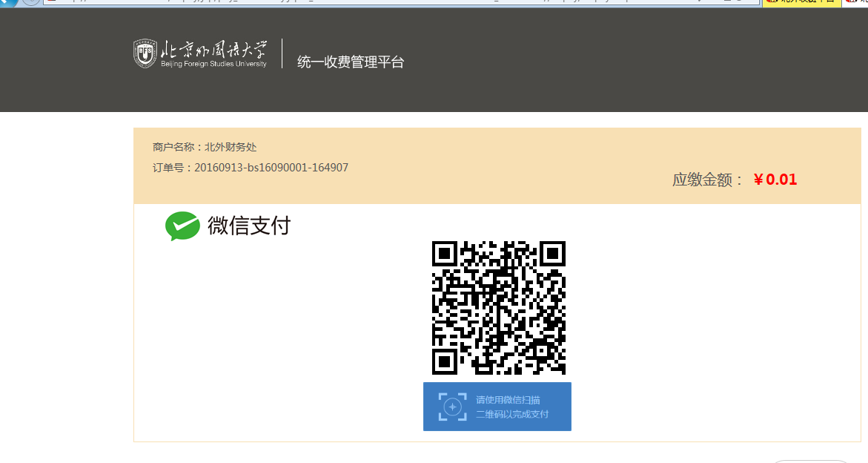The width and height of the screenshot is (868, 463).
Task: Click the green WeChat Pay logo icon
Action: 182,226
